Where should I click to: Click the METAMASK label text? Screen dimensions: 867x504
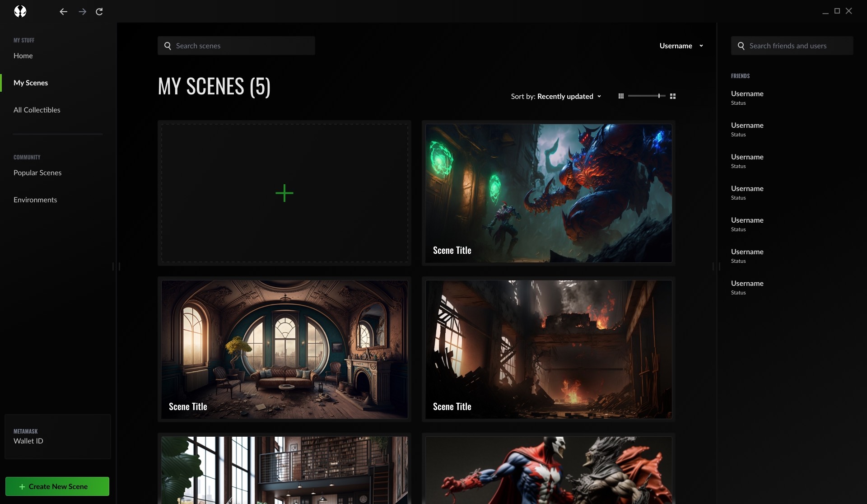click(26, 431)
